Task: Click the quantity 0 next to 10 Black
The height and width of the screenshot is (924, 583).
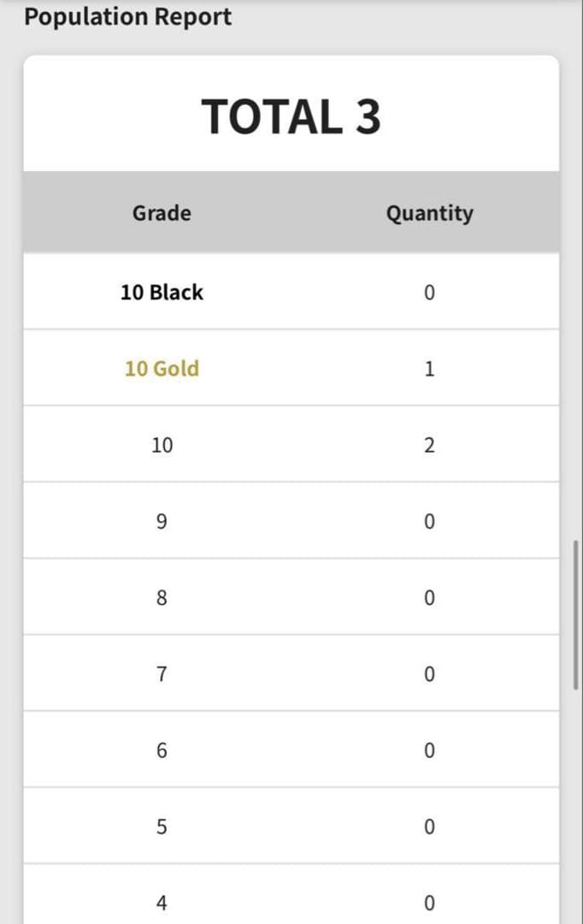Action: [429, 292]
